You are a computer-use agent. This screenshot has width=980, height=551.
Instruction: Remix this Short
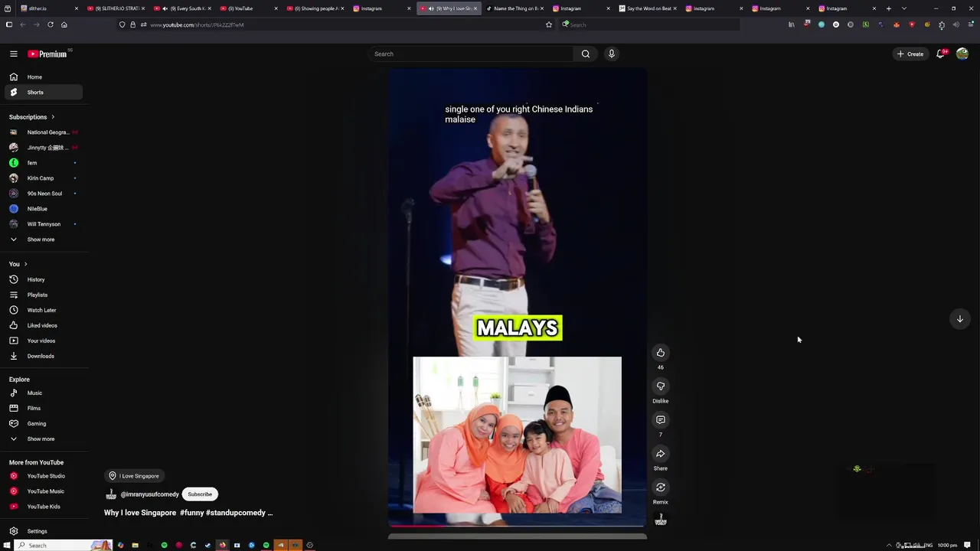click(660, 487)
